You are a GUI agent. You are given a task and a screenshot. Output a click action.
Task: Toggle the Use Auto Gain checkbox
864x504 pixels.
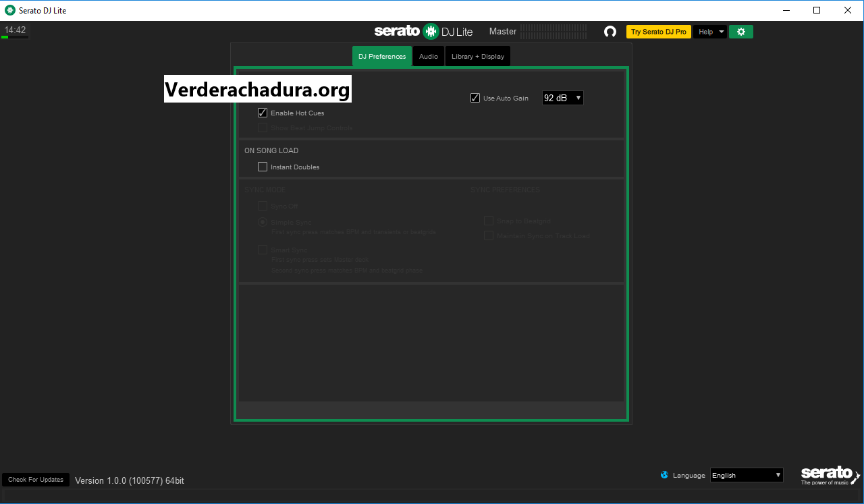point(475,98)
